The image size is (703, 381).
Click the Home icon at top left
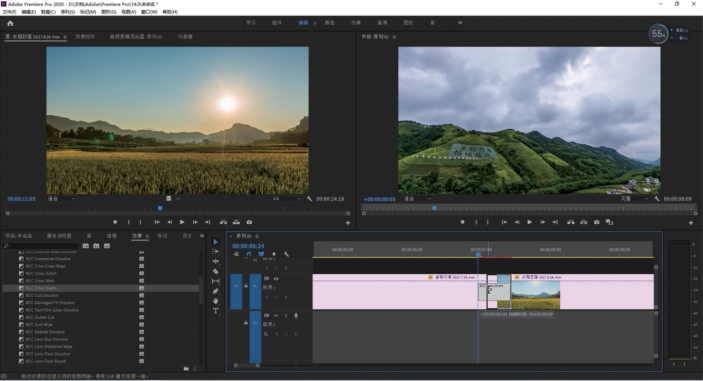pyautogui.click(x=10, y=23)
